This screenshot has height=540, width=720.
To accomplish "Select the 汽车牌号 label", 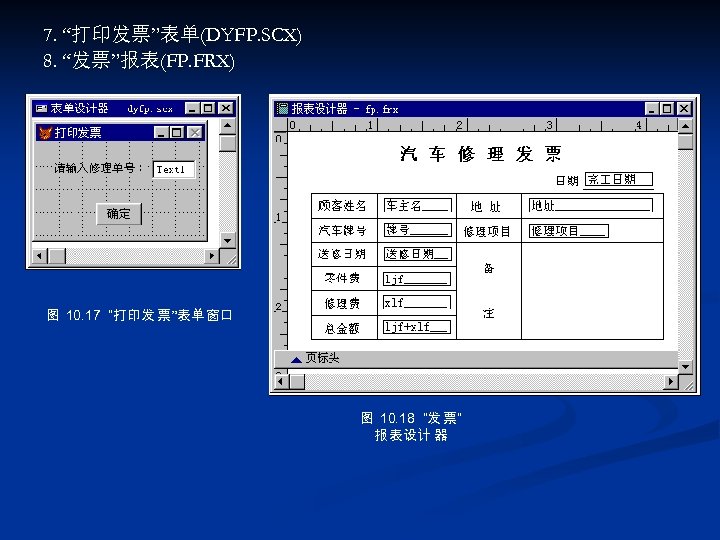I will point(342,230).
